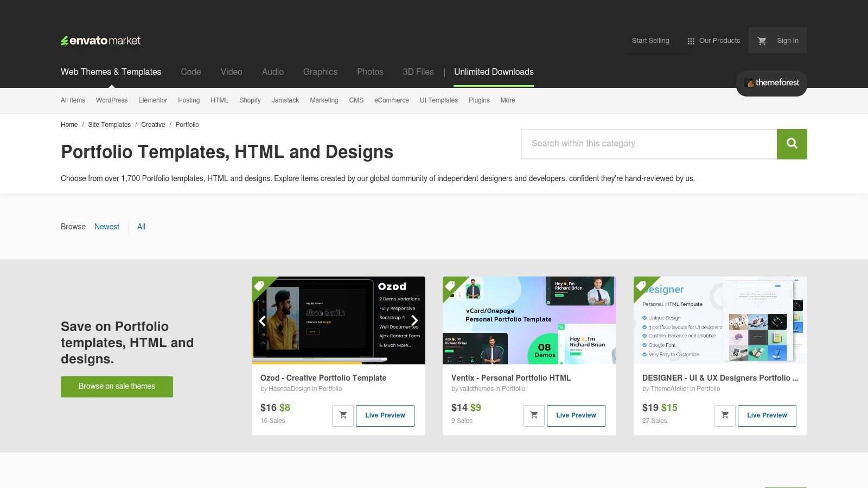Click the Sign In button
868x488 pixels.
787,40
